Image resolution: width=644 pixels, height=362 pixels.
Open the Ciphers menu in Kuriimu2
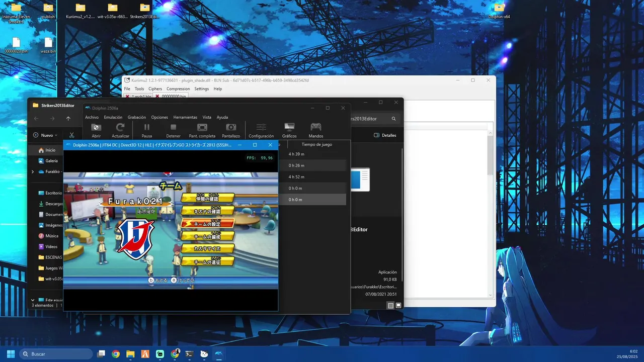tap(155, 89)
